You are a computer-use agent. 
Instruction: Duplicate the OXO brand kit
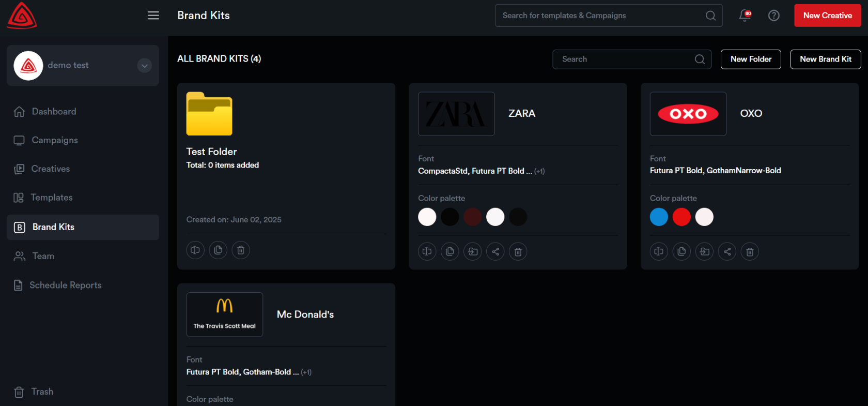pos(681,252)
